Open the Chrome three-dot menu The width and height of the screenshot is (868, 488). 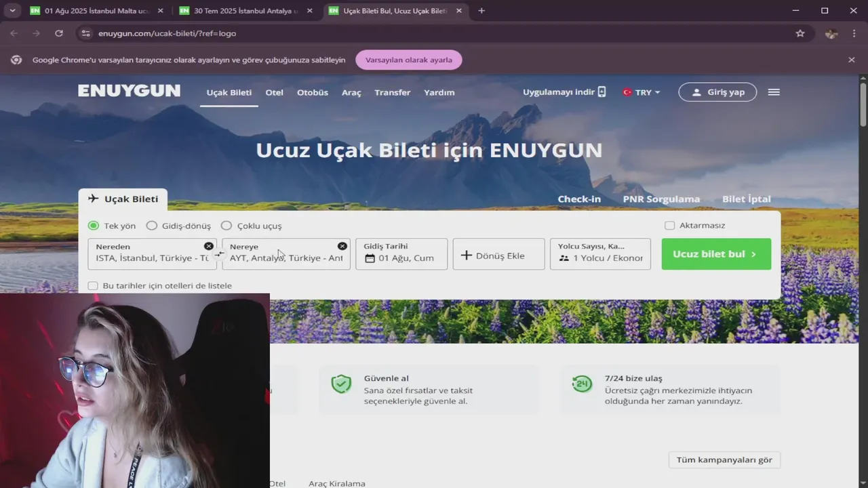coord(853,33)
